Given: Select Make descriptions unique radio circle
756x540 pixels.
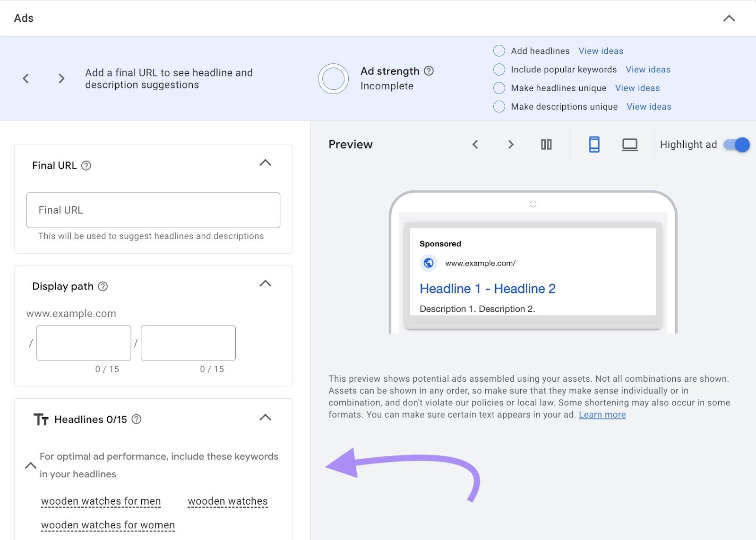Looking at the screenshot, I should coord(499,107).
